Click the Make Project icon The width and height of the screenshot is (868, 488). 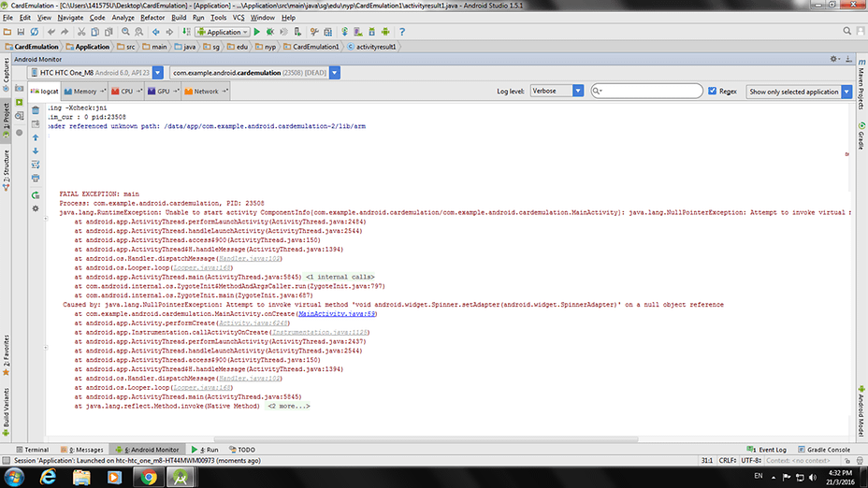pos(186,32)
